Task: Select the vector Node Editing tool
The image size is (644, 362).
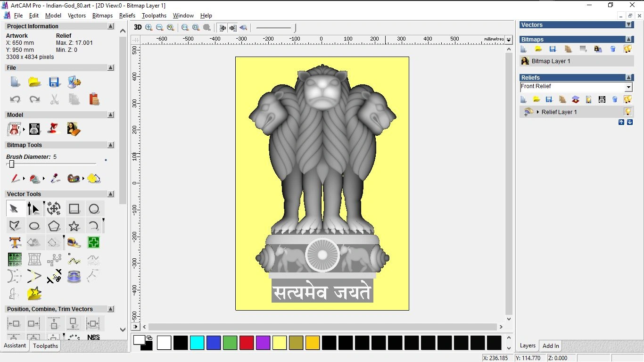Action: tap(33, 208)
